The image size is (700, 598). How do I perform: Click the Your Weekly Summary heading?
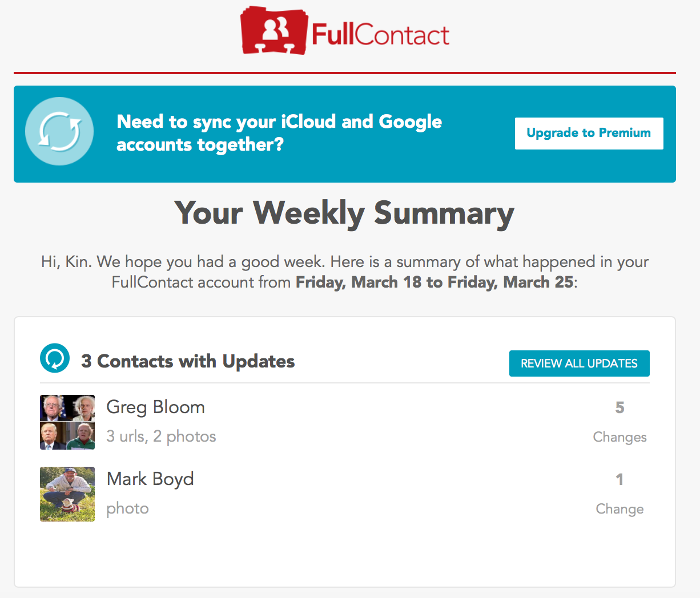coord(344,213)
